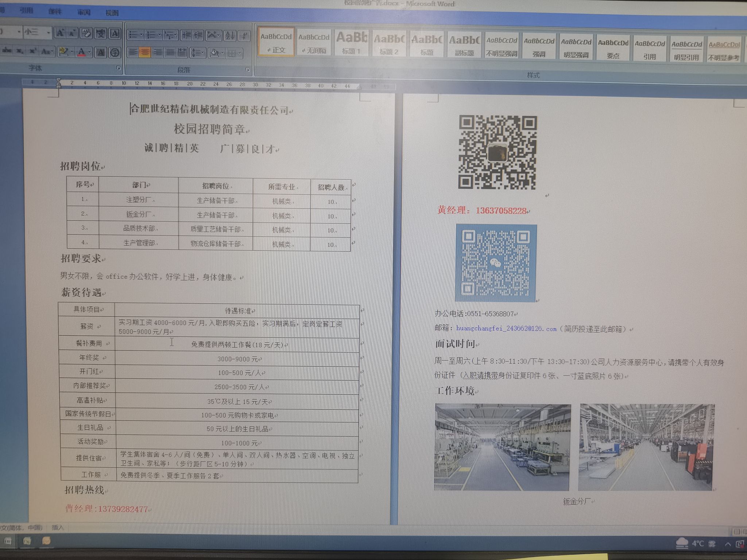Click the Clear Formatting eraser icon
The width and height of the screenshot is (747, 560).
(x=86, y=34)
